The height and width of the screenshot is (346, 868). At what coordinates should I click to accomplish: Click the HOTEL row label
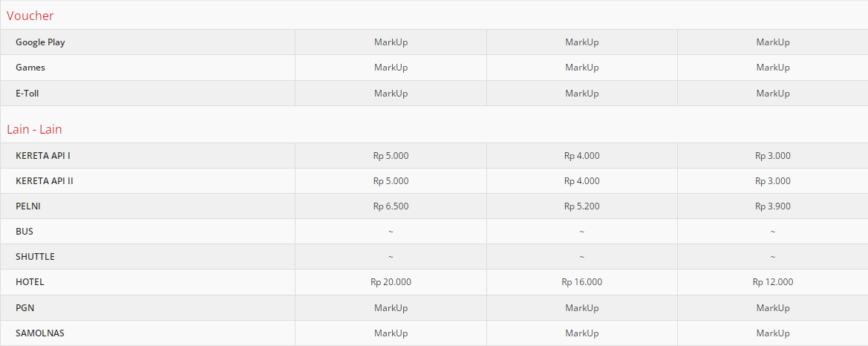click(30, 282)
